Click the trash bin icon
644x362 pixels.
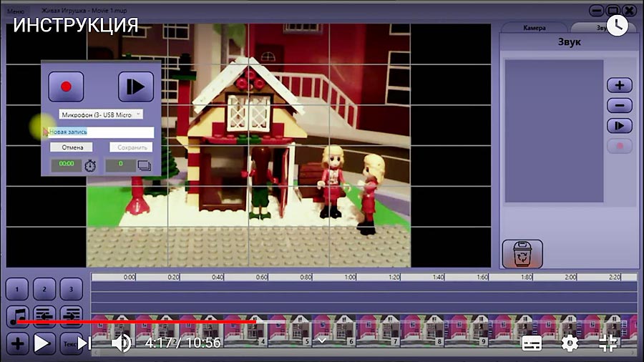522,254
